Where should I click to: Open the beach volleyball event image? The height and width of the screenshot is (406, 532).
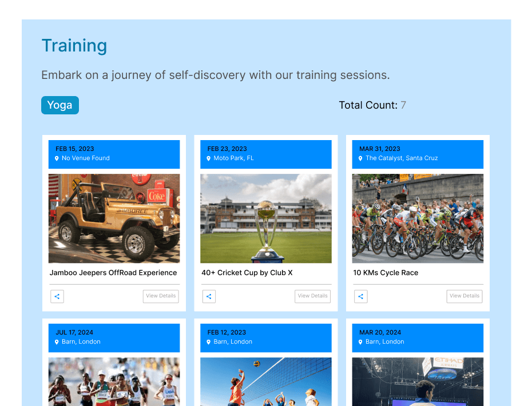pyautogui.click(x=266, y=381)
